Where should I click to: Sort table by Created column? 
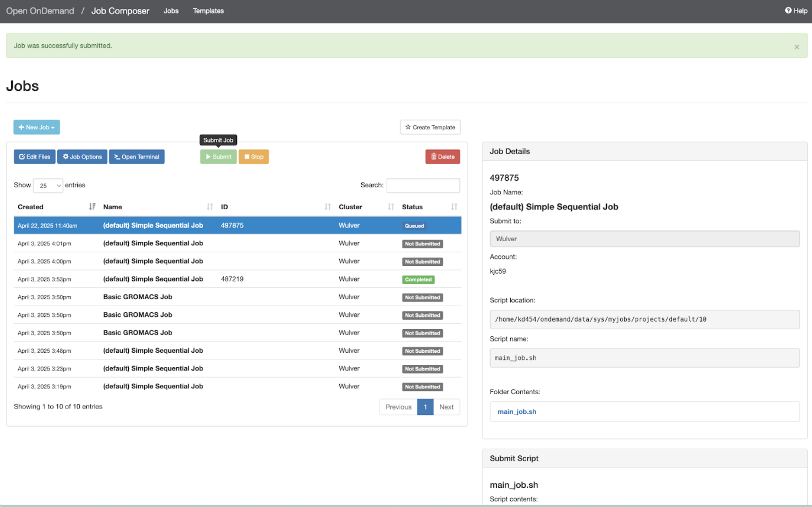click(56, 207)
